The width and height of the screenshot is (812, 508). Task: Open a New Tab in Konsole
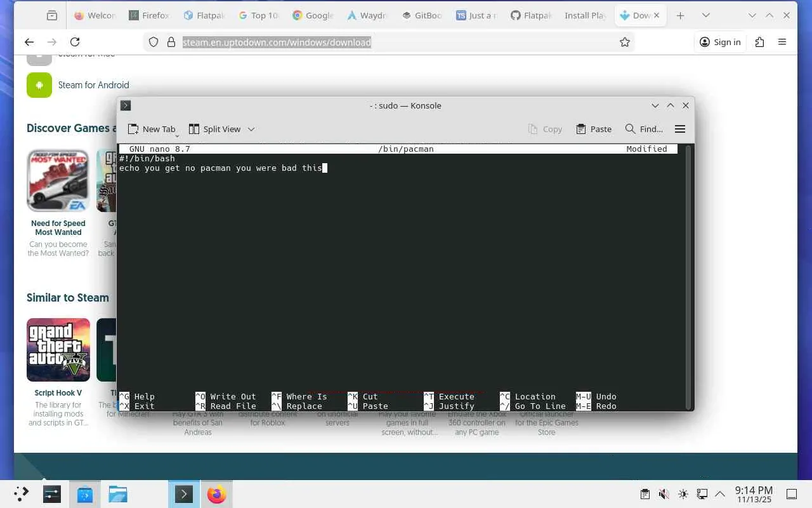coord(152,129)
